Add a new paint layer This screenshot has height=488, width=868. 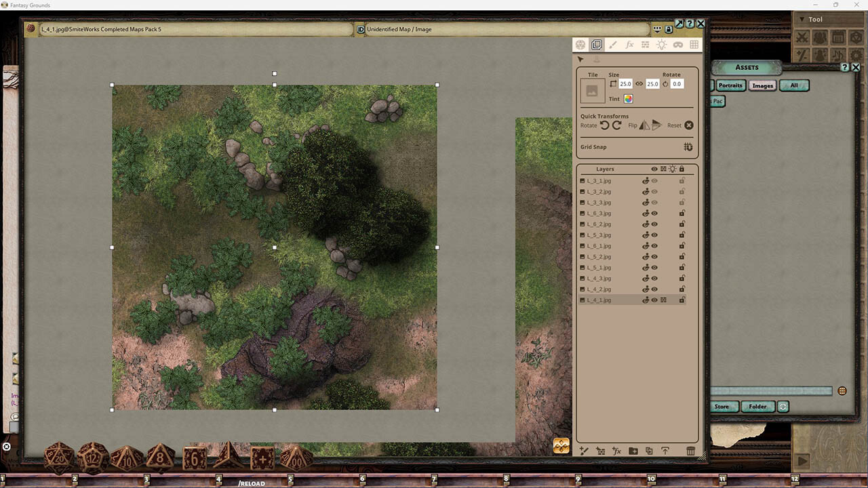584,451
